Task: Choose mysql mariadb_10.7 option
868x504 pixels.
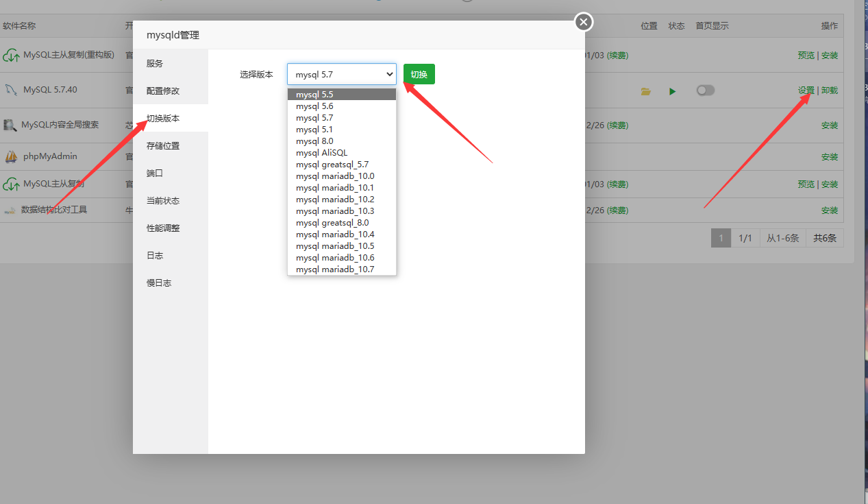Action: coord(342,269)
